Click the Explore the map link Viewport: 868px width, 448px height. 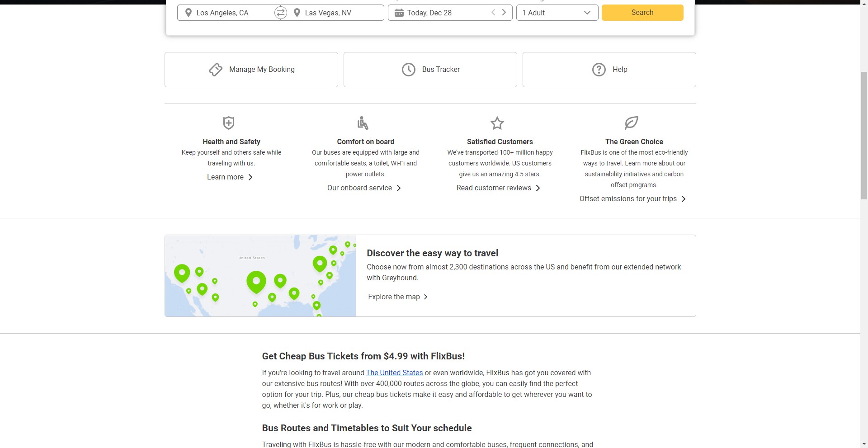tap(397, 297)
